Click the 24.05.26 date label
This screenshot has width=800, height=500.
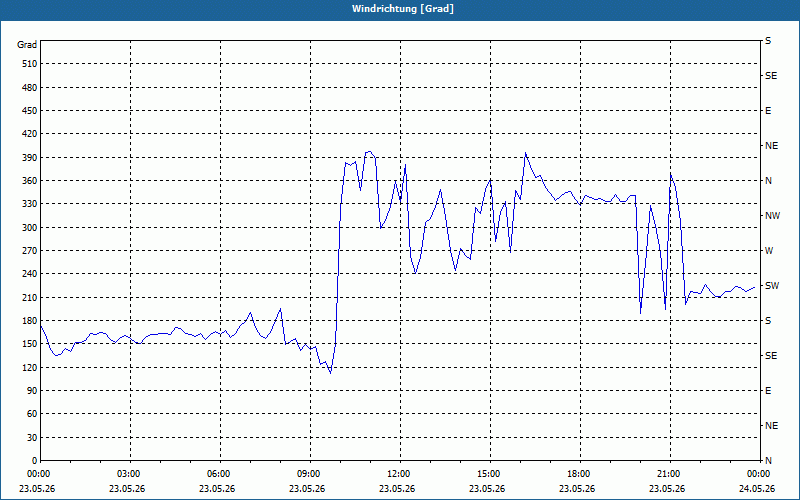click(757, 489)
